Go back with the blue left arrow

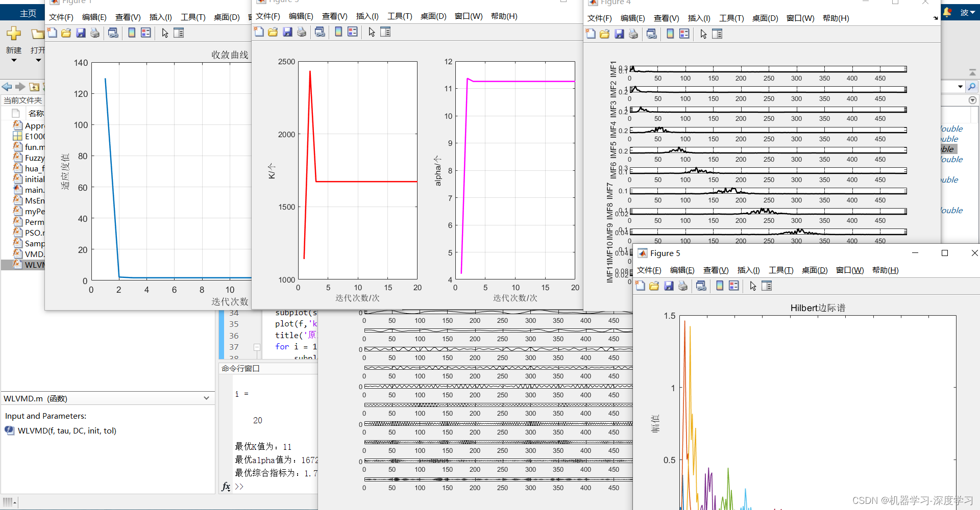point(7,87)
